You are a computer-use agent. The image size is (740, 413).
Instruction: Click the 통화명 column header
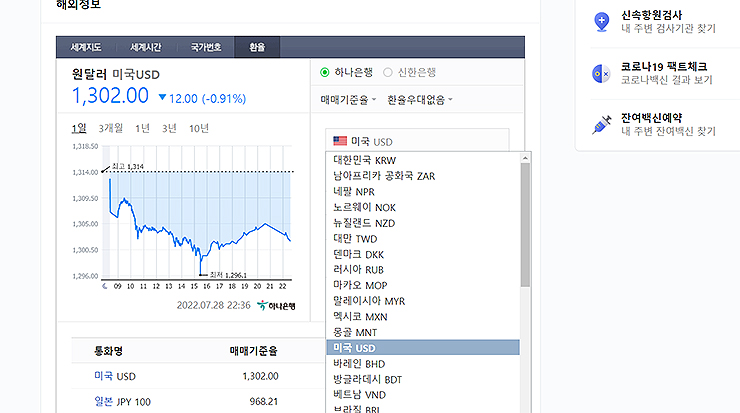tap(109, 351)
